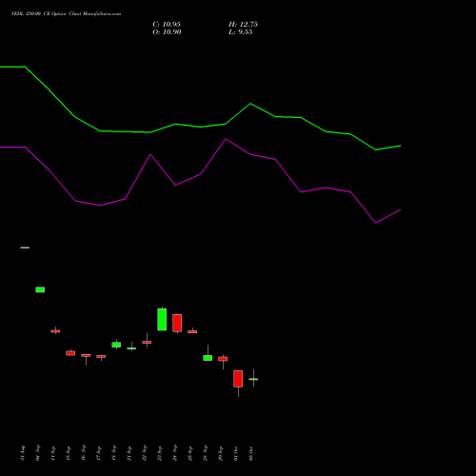476x476 pixels.
Task: Click the '01 Oct' date axis label
Action: [236, 453]
